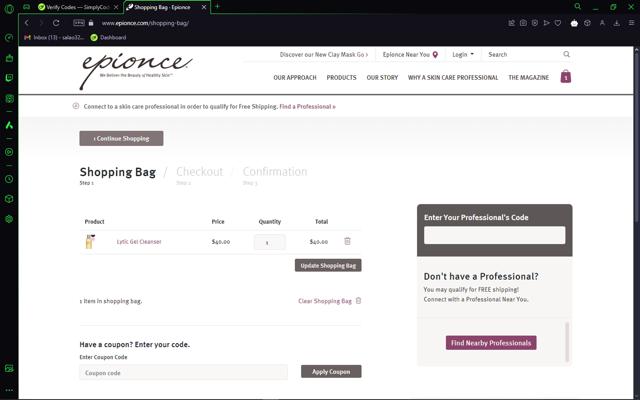640x400 pixels.
Task: Open the shopping bag cart icon in the site header
Action: pos(566,76)
